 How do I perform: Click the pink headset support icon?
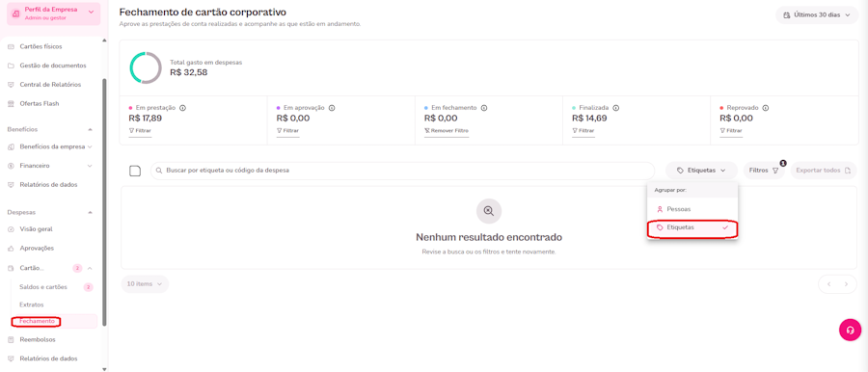[851, 330]
